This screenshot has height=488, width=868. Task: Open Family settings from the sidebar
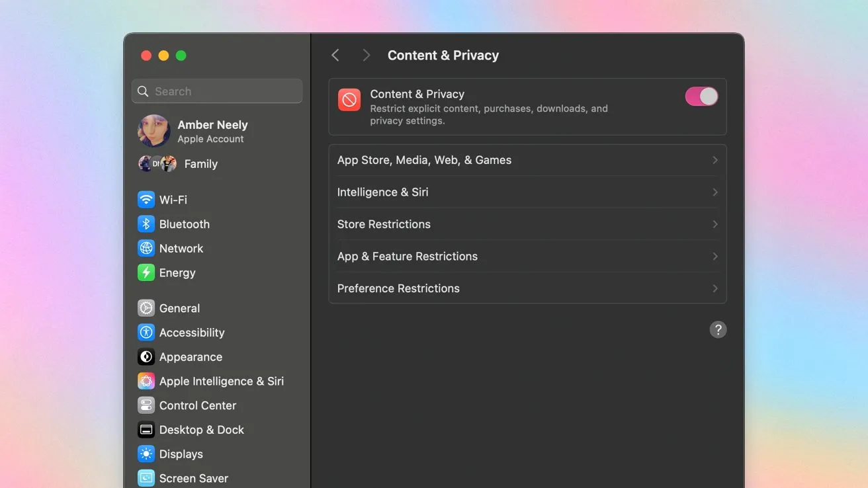[200, 163]
